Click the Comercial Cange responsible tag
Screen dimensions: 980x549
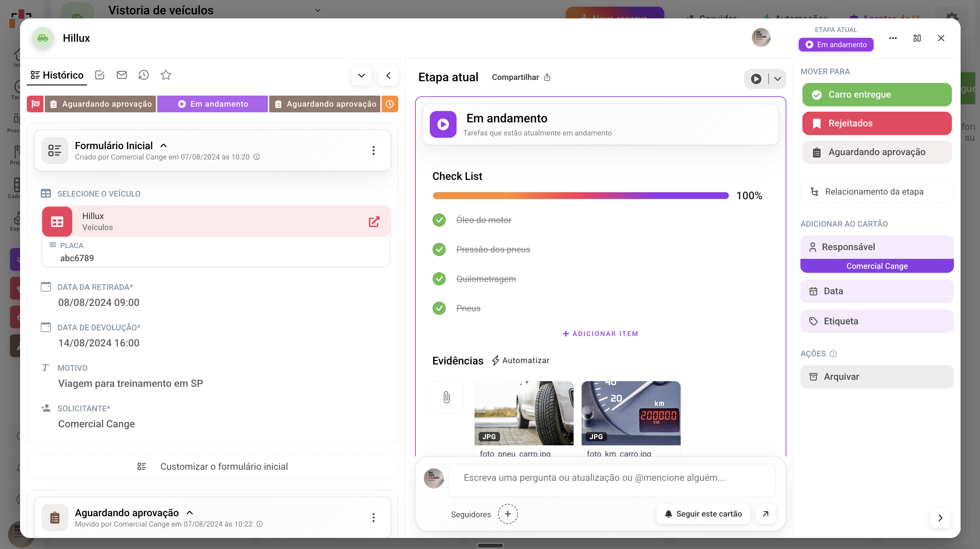[877, 266]
